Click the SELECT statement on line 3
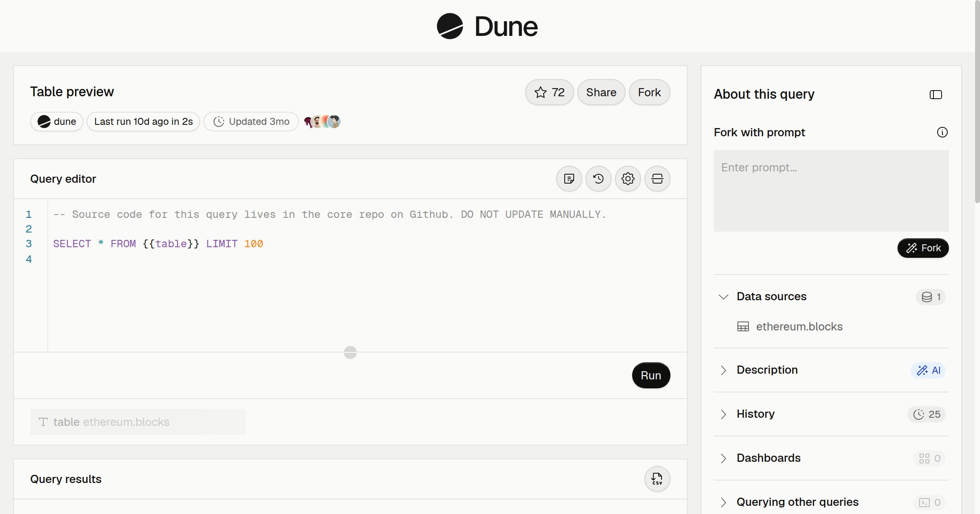The height and width of the screenshot is (514, 980). [x=158, y=244]
